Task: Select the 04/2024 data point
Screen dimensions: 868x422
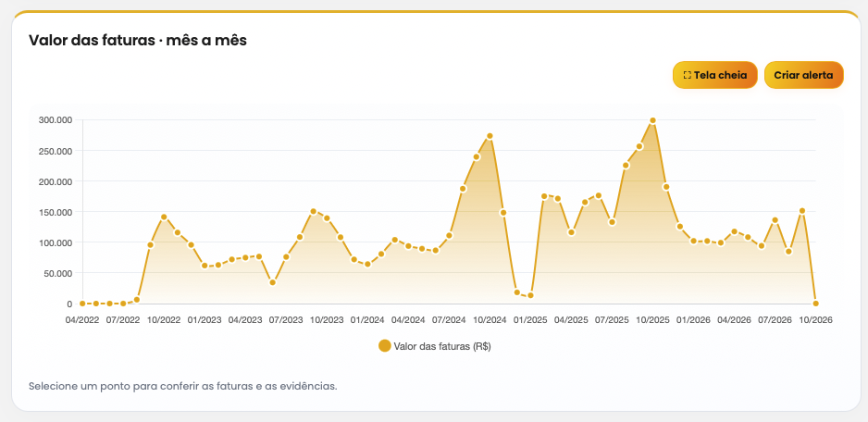Action: [408, 246]
